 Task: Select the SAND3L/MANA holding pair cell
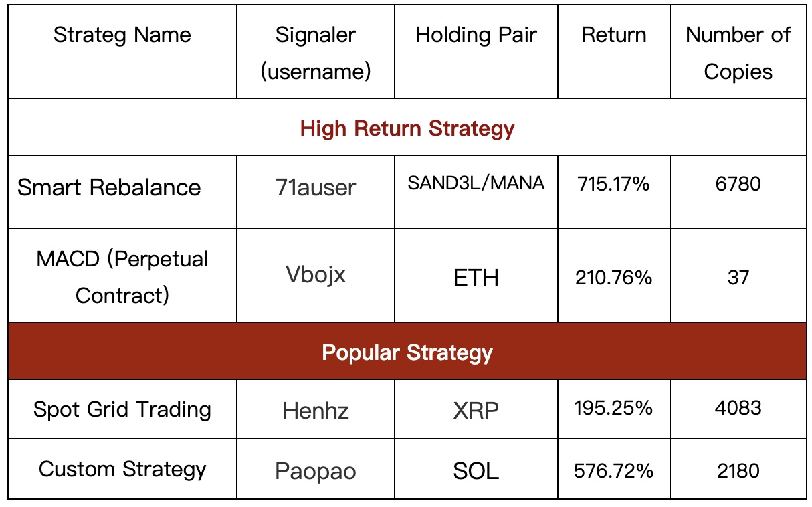[476, 183]
